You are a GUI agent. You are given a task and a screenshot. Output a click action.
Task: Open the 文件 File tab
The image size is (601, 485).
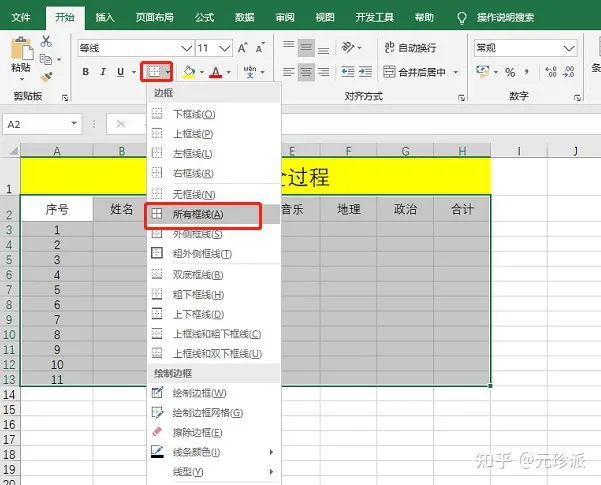(x=21, y=17)
